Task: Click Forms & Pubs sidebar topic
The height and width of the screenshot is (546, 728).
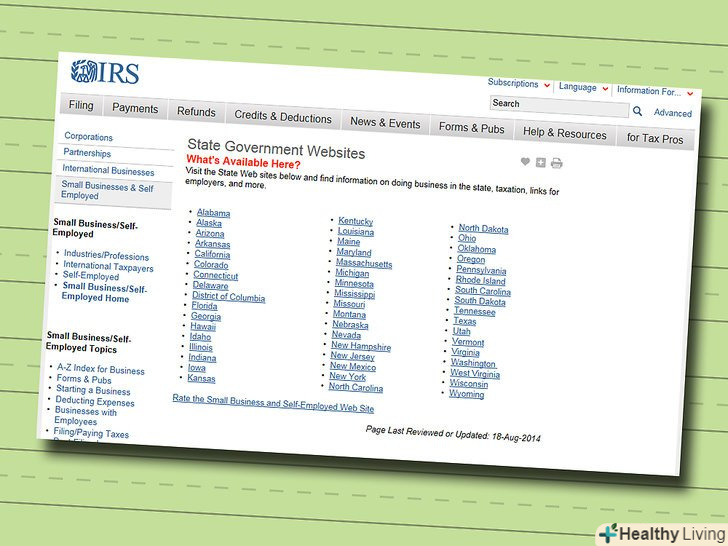Action: tap(84, 379)
